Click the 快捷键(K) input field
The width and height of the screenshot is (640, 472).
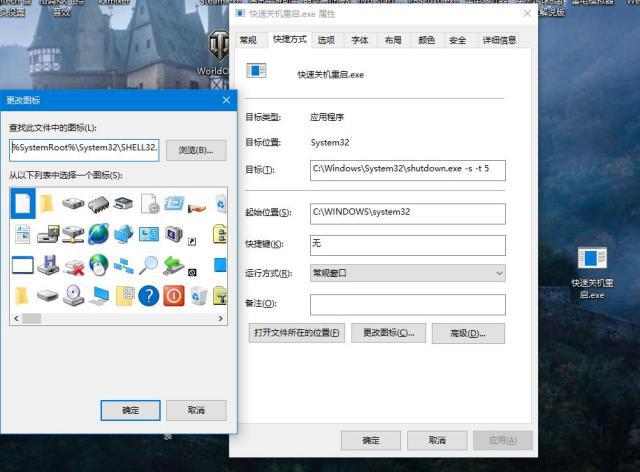[408, 245]
